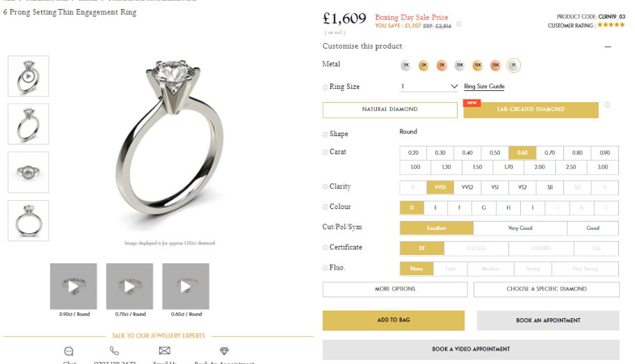Select the 9K rose gold metal swatch
The height and width of the screenshot is (364, 635).
(442, 65)
